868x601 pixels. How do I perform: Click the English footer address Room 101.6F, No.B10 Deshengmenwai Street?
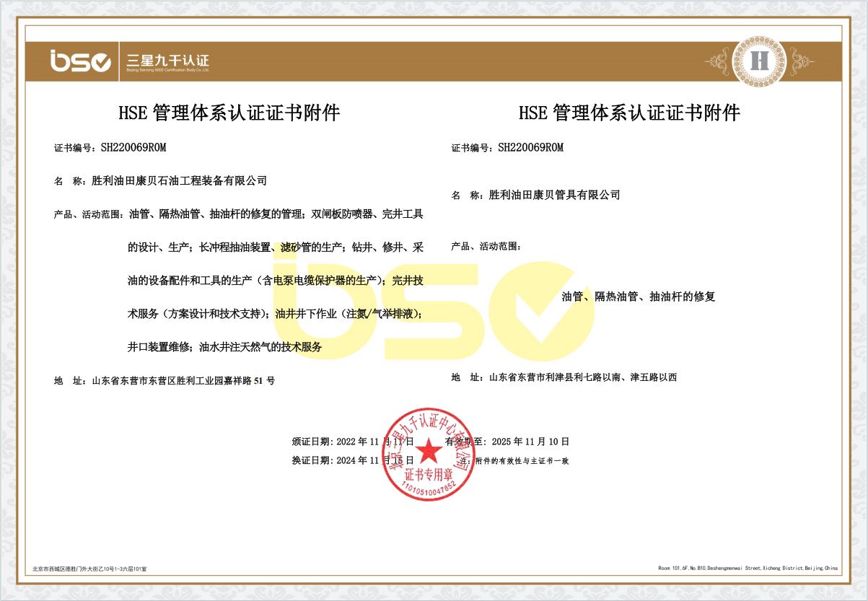click(749, 569)
